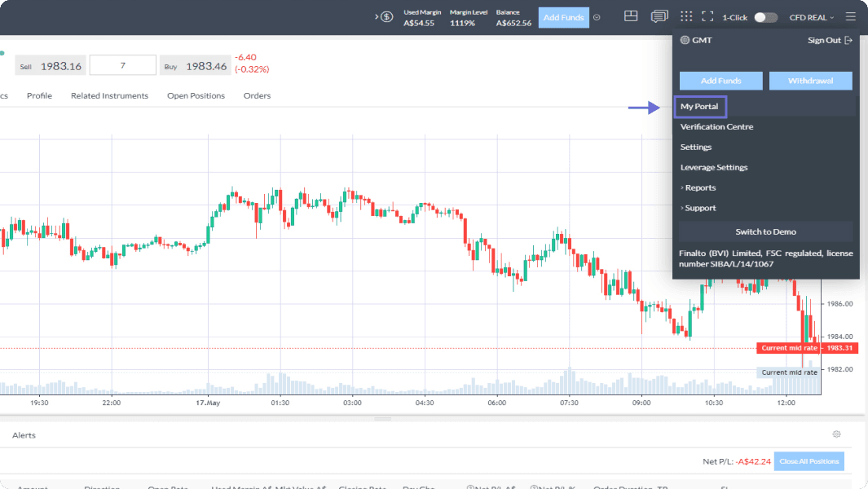868x489 pixels.
Task: Click the Finalto (BVI) Limited license text
Action: [x=766, y=258]
